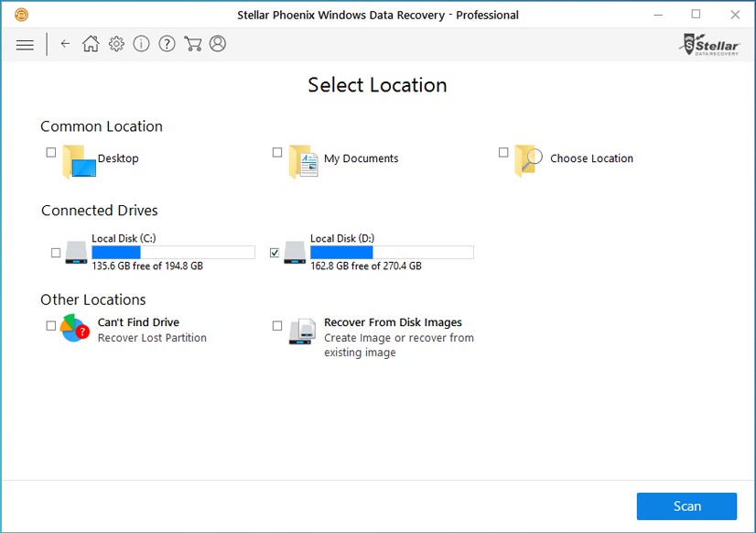Click the app icon in title bar
This screenshot has width=756, height=533.
pyautogui.click(x=21, y=15)
